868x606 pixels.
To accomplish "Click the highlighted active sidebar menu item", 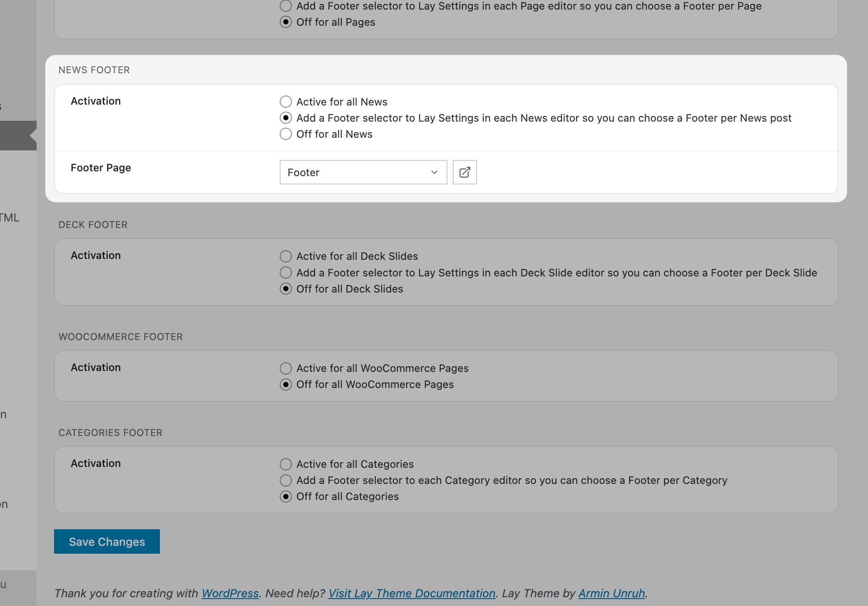I will click(x=18, y=136).
